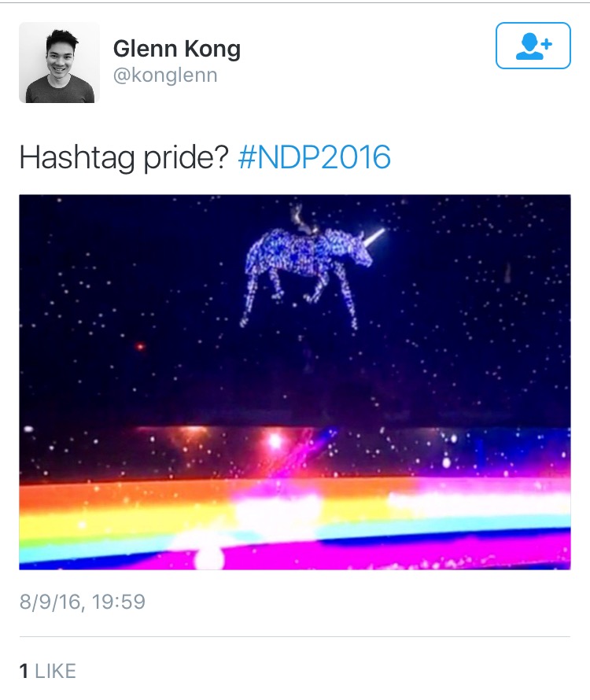Tap the unicorn's bright white horn

click(x=374, y=237)
